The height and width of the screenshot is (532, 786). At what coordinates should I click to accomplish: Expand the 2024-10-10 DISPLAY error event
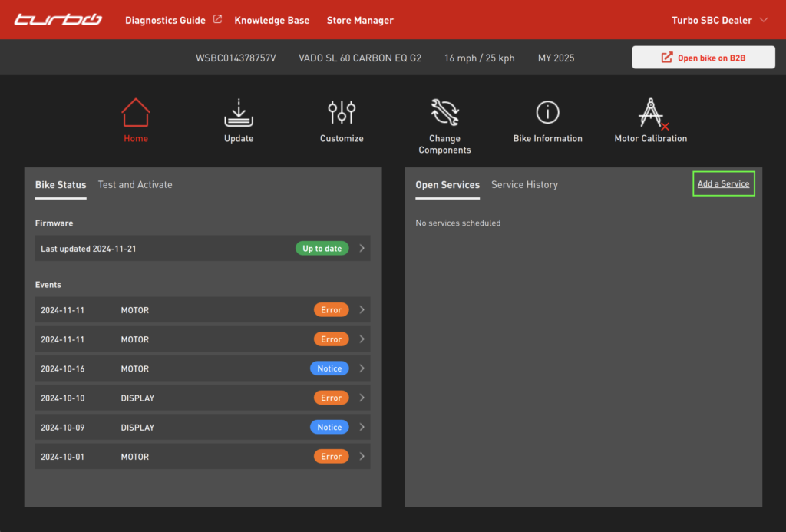click(x=203, y=398)
